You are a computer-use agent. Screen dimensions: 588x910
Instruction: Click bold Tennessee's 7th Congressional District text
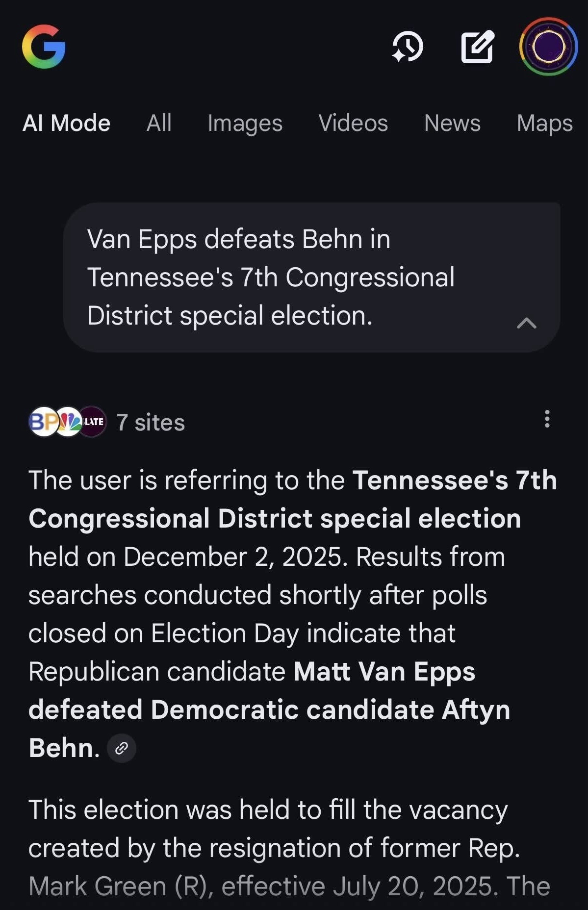click(275, 518)
